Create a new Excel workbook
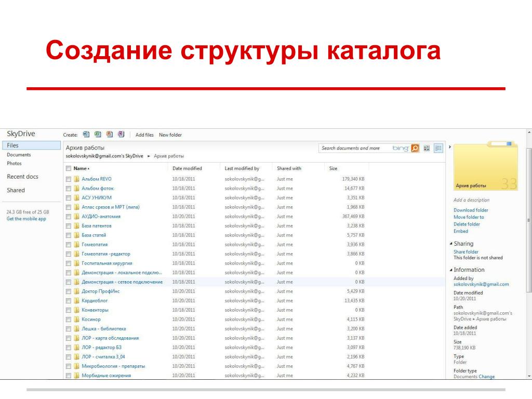 click(98, 135)
